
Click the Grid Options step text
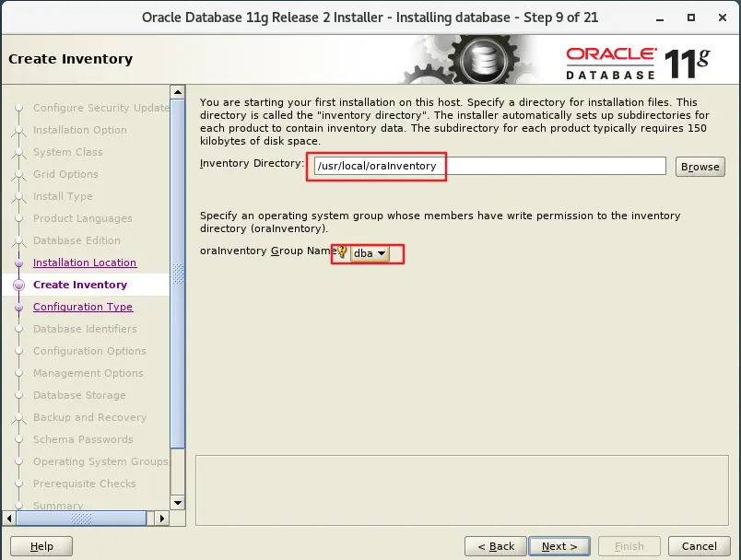pyautogui.click(x=65, y=174)
